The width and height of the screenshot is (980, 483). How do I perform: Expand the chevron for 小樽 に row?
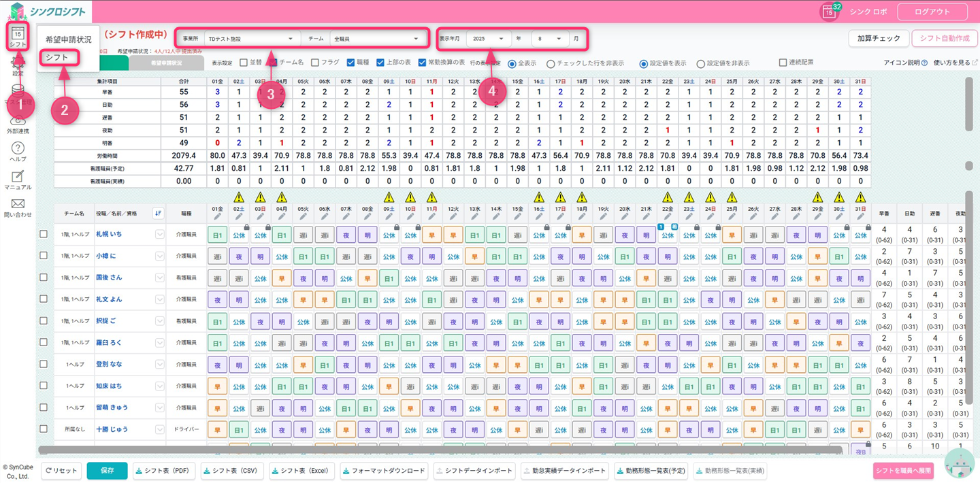(159, 256)
